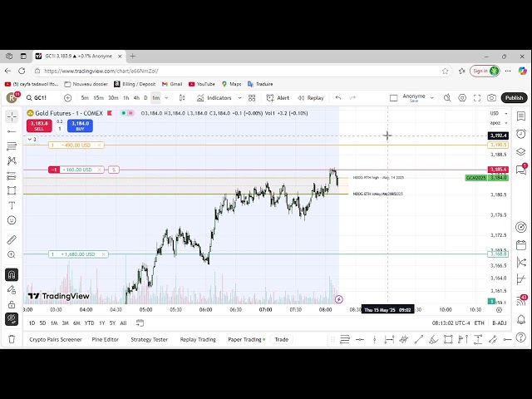Start bar Replay mode
The image size is (532, 399).
coord(311,98)
